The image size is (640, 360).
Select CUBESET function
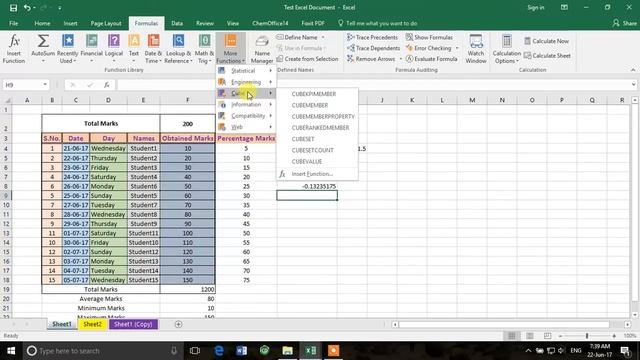(303, 139)
